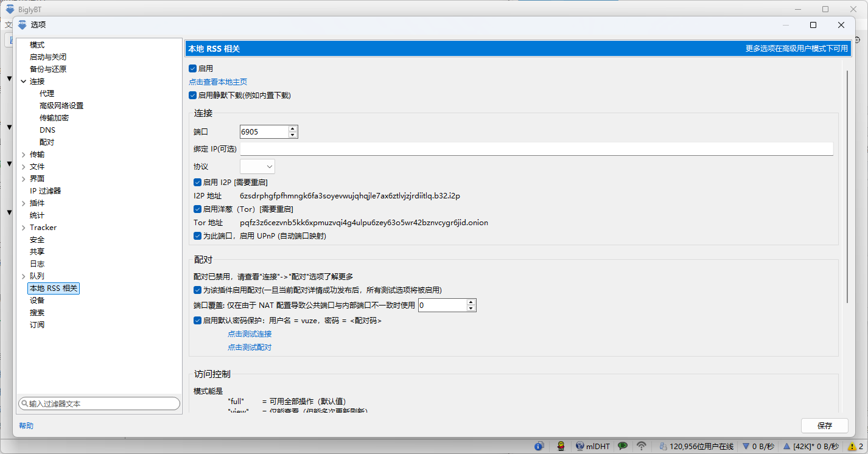
Task: Open 点击查看本地主页 link
Action: (218, 82)
